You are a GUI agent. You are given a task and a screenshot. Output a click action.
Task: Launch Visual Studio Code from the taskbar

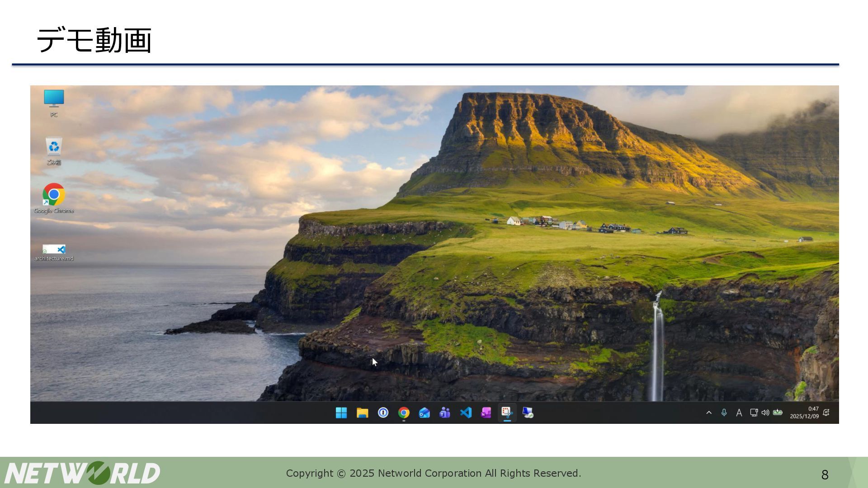[x=466, y=413]
